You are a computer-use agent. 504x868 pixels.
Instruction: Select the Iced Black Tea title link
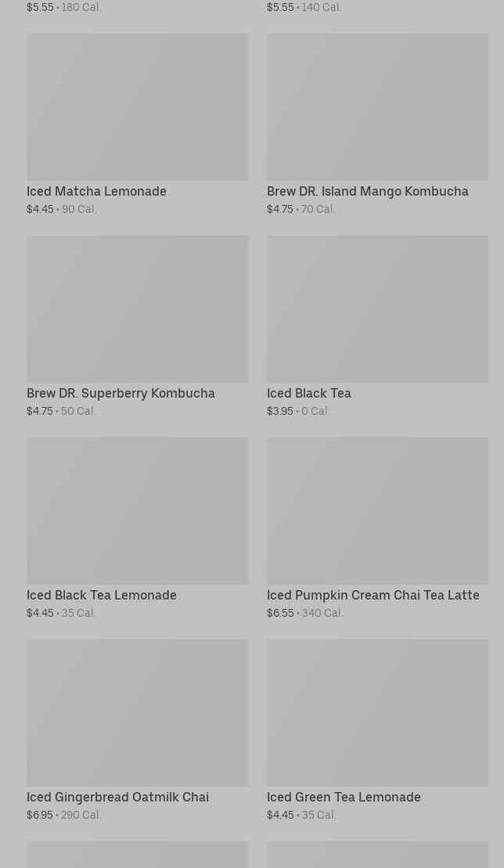pyautogui.click(x=308, y=394)
